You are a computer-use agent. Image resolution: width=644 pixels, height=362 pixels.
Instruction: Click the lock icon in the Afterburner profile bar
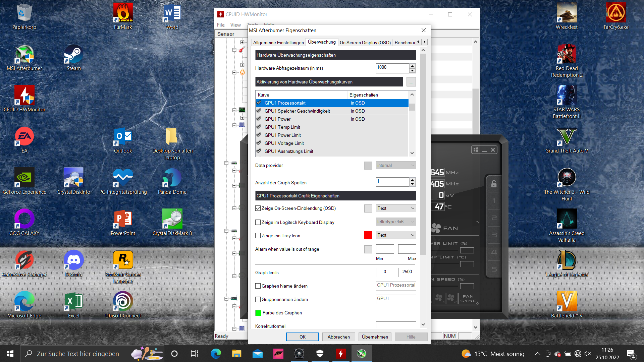(494, 184)
